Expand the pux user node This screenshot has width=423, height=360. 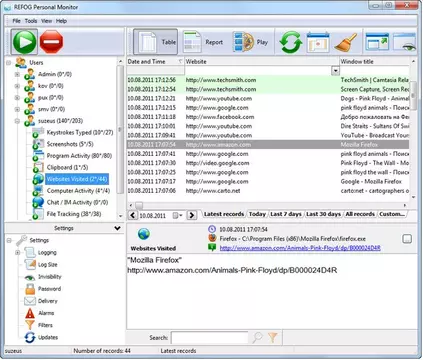17,98
